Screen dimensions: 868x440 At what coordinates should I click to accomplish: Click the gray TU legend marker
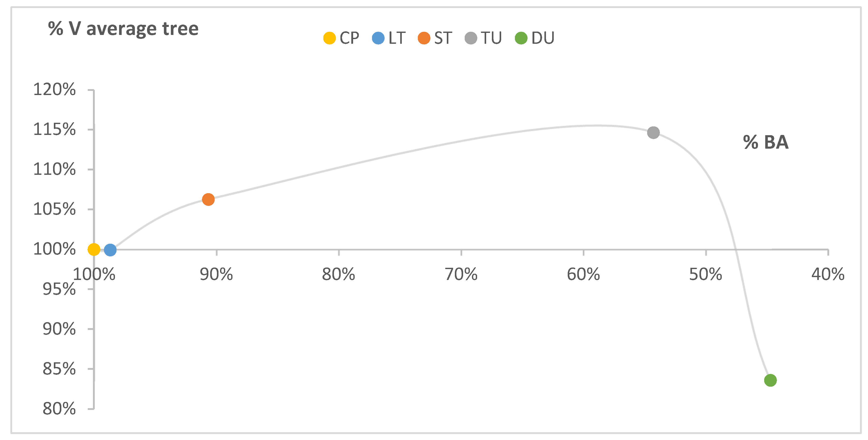[471, 38]
